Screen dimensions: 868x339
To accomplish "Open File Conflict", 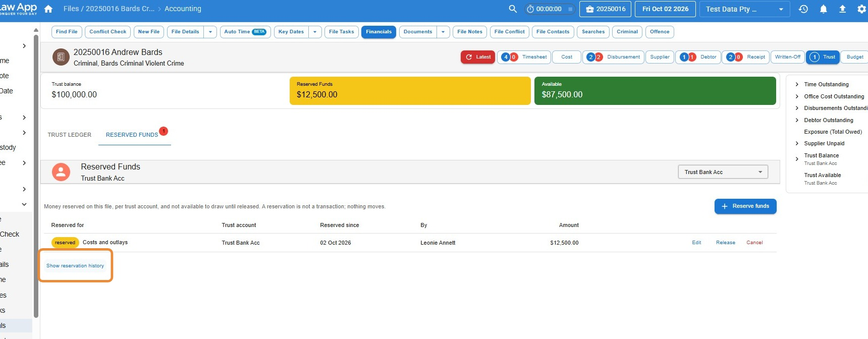I will pos(510,32).
